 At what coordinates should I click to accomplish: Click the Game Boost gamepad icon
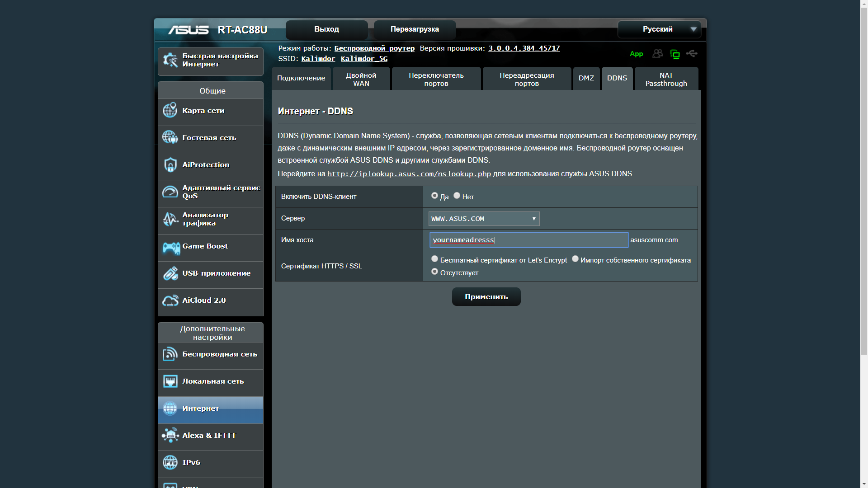[171, 248]
